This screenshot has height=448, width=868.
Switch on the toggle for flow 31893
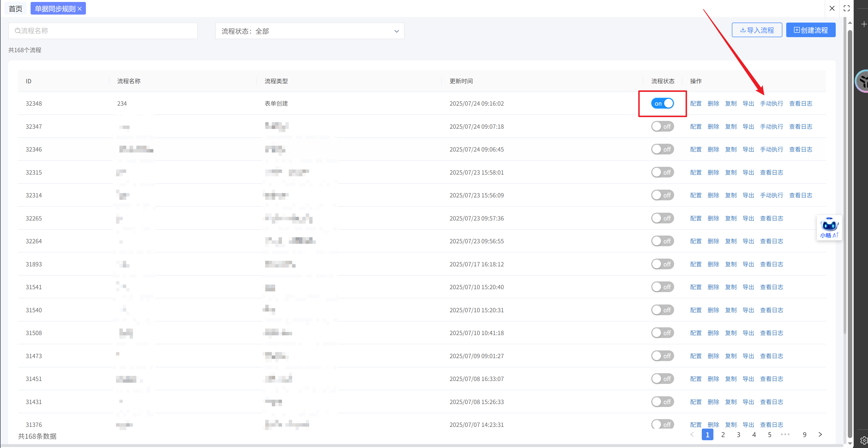coord(662,264)
